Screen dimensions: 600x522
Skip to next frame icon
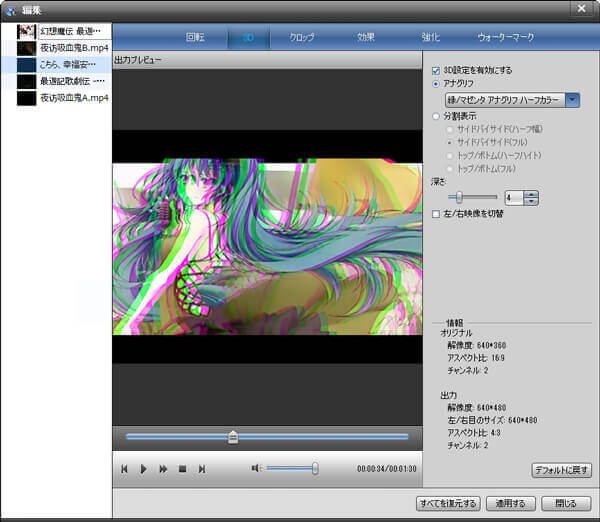[x=202, y=469]
